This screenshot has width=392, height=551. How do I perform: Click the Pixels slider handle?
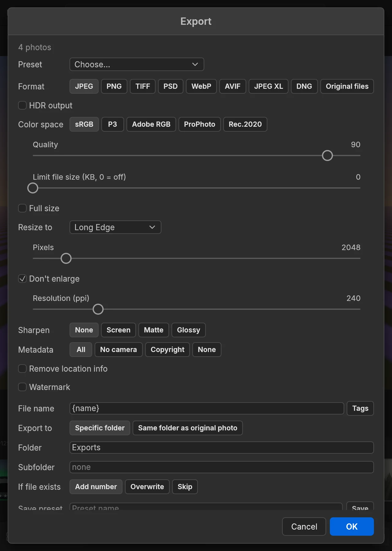click(66, 258)
